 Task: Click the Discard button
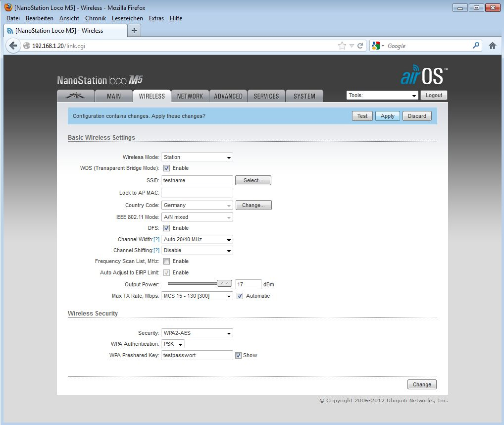coord(417,116)
